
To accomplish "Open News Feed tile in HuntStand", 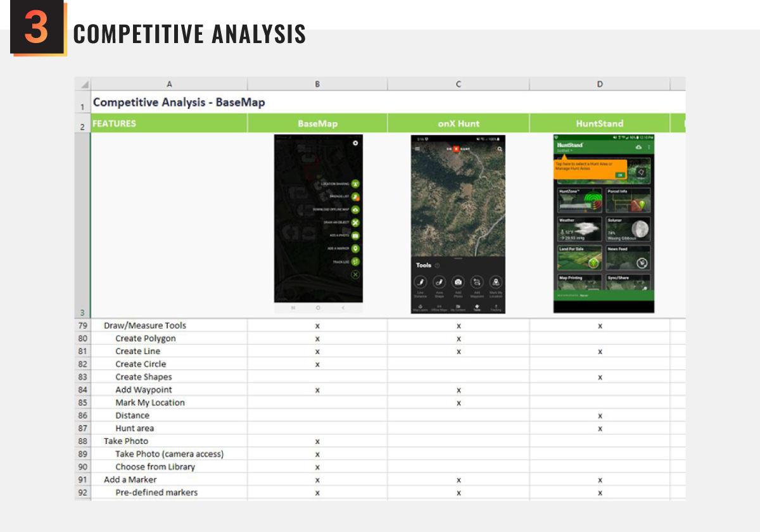I will tap(628, 258).
